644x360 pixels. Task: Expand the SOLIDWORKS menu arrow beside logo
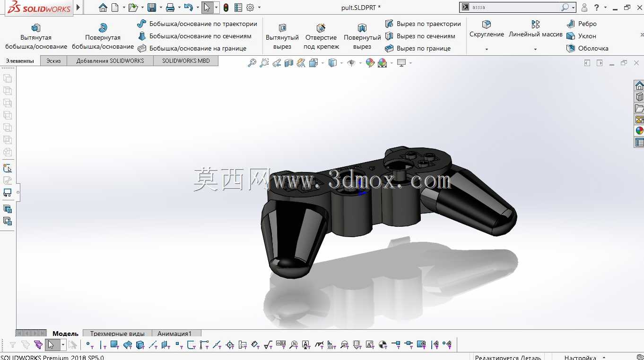click(x=78, y=8)
